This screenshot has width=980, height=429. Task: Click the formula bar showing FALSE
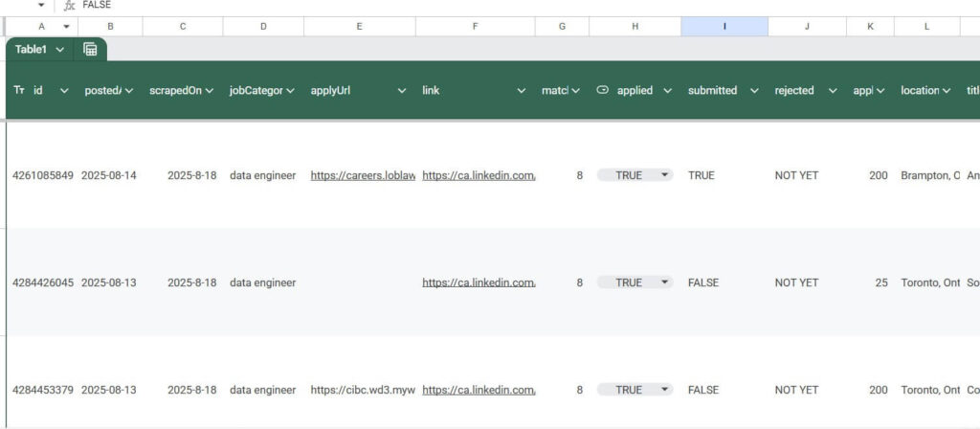coord(287,6)
